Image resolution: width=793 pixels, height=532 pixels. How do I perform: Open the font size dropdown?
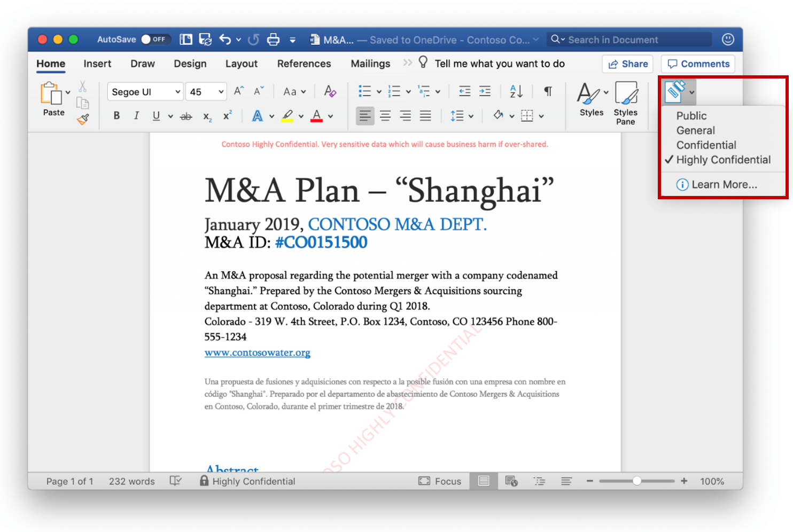click(x=221, y=91)
